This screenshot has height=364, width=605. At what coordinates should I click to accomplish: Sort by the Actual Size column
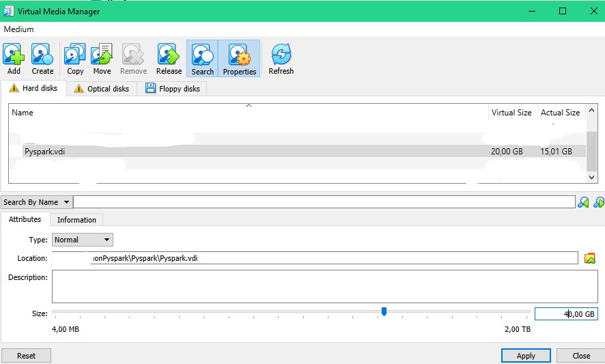[x=561, y=113]
